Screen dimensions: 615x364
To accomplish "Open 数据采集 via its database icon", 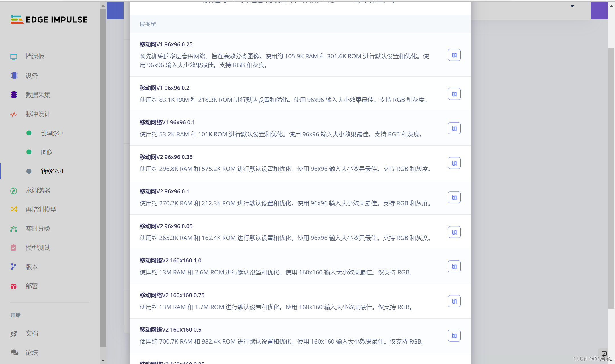I will [14, 95].
